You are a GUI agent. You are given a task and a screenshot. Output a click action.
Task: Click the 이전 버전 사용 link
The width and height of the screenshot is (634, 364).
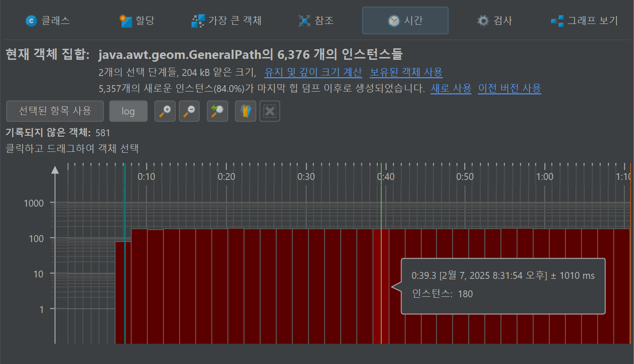tap(510, 88)
